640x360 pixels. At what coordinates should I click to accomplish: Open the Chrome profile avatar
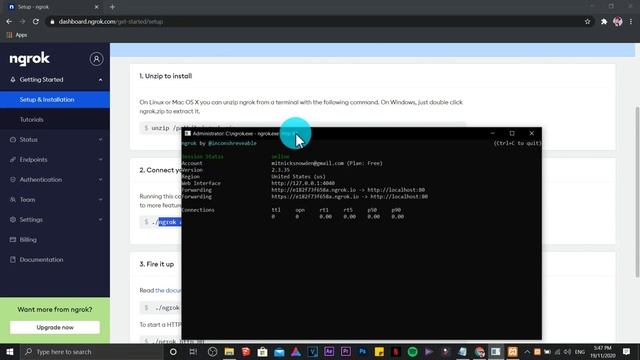618,22
